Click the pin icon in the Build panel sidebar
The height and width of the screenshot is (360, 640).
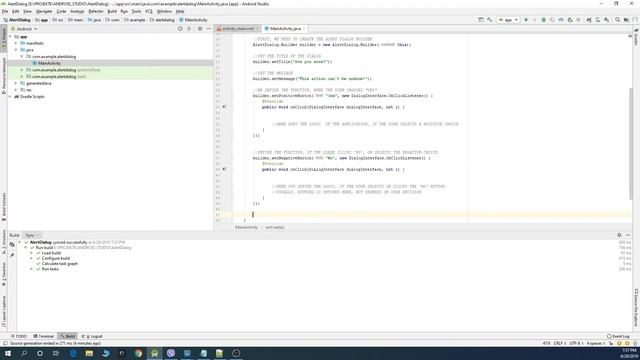pyautogui.click(x=12, y=255)
